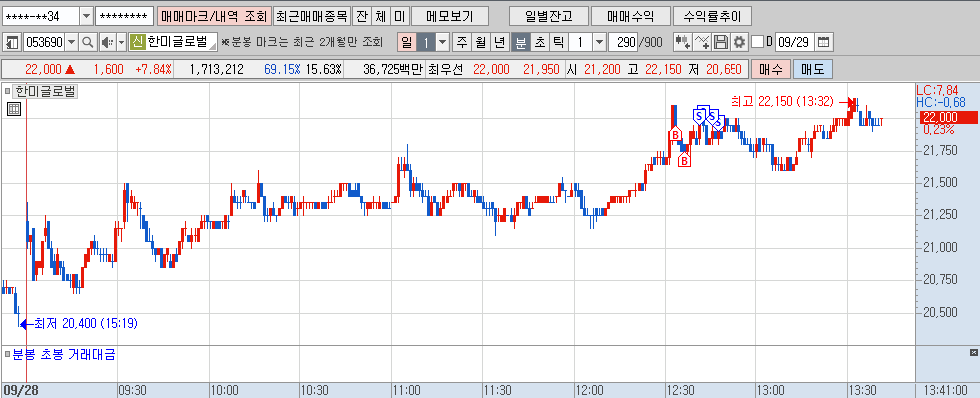Open the stock code 053690 dropdown arrow
This screenshot has width=980, height=398.
71,43
